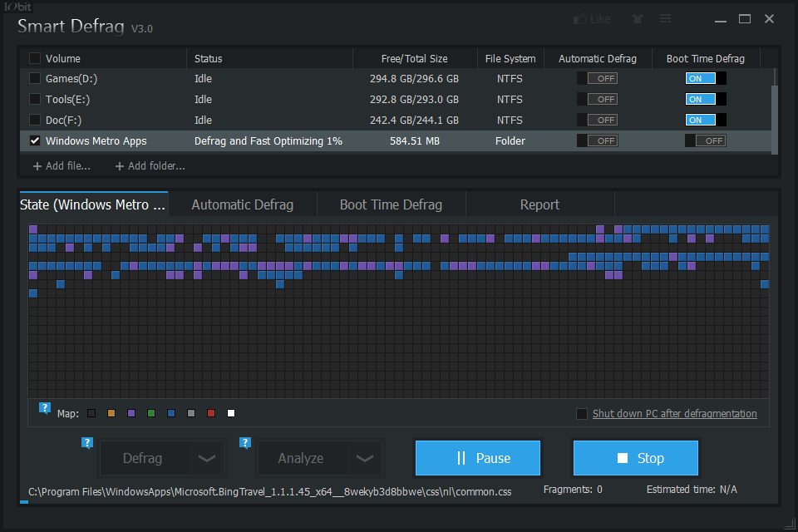Close the Smart Defrag window
The width and height of the screenshot is (798, 532).
point(769,19)
